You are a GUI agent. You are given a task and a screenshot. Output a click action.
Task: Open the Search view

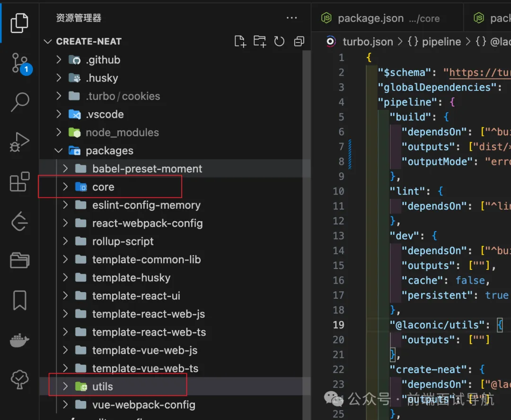tap(19, 101)
